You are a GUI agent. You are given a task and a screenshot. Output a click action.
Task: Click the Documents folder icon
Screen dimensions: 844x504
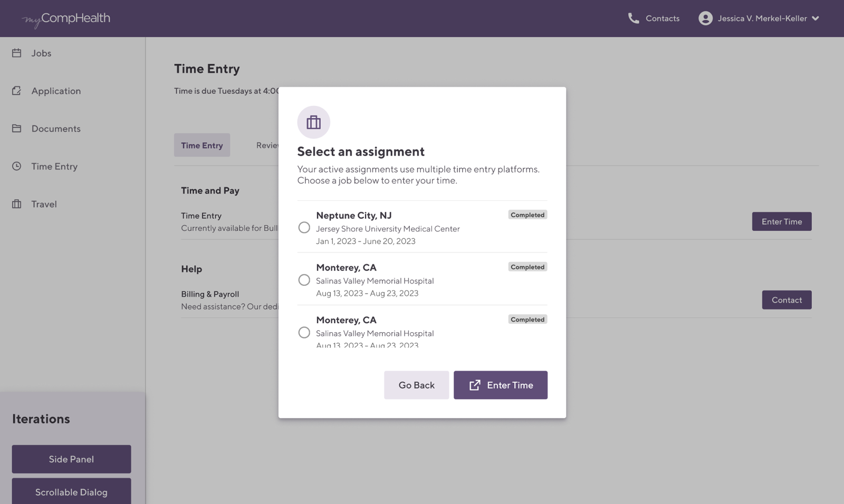pos(16,128)
